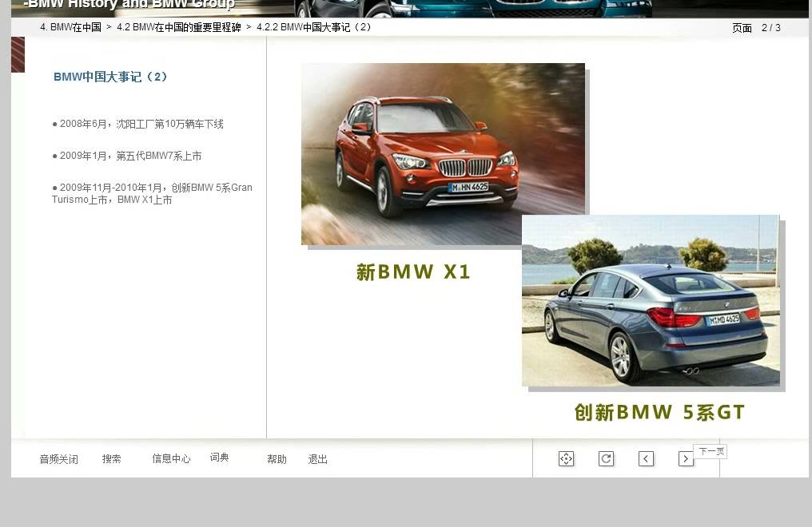Click the fullscreen expand icon in bottom toolbar

[x=566, y=459]
